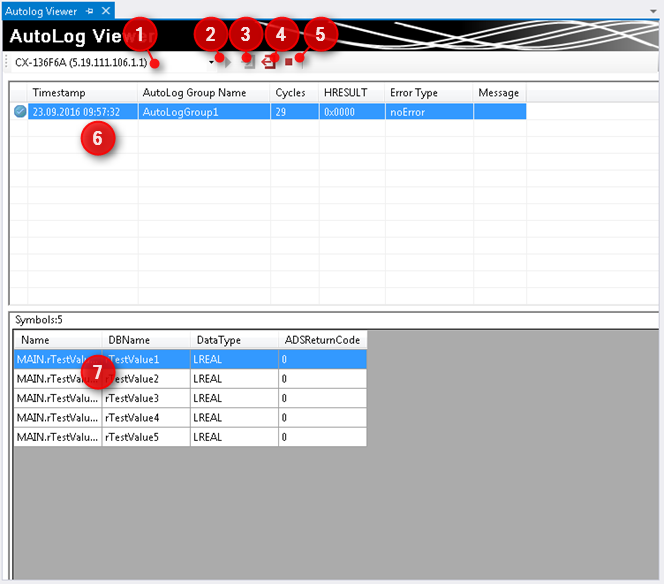Open the CX-136F6A target dropdown
665x585 pixels.
(211, 63)
